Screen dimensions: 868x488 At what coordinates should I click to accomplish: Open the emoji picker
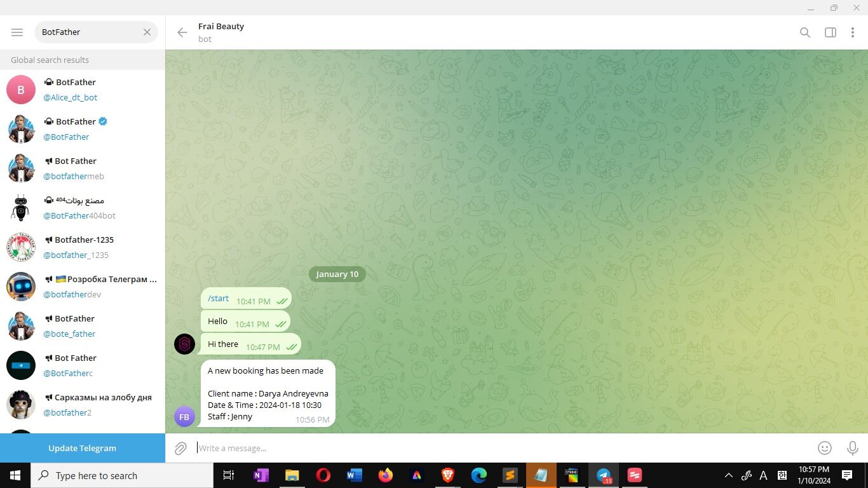(825, 448)
